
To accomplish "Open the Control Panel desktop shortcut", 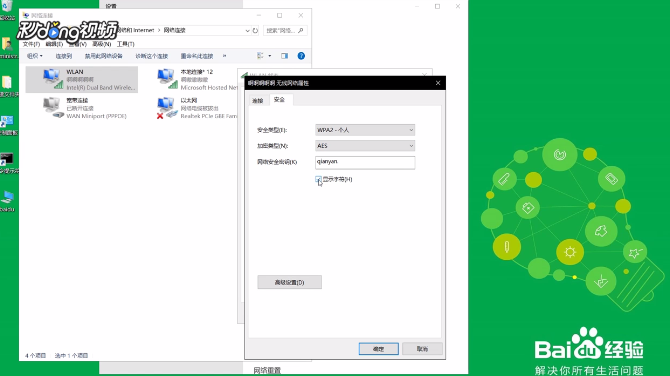I will pyautogui.click(x=8, y=125).
